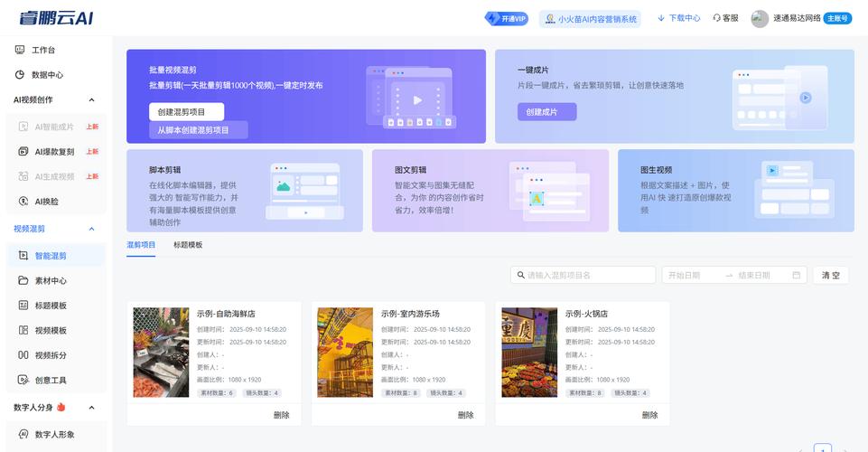This screenshot has width=868, height=452.
Task: Click the flame icon beside 数字人分身
Action: [61, 407]
